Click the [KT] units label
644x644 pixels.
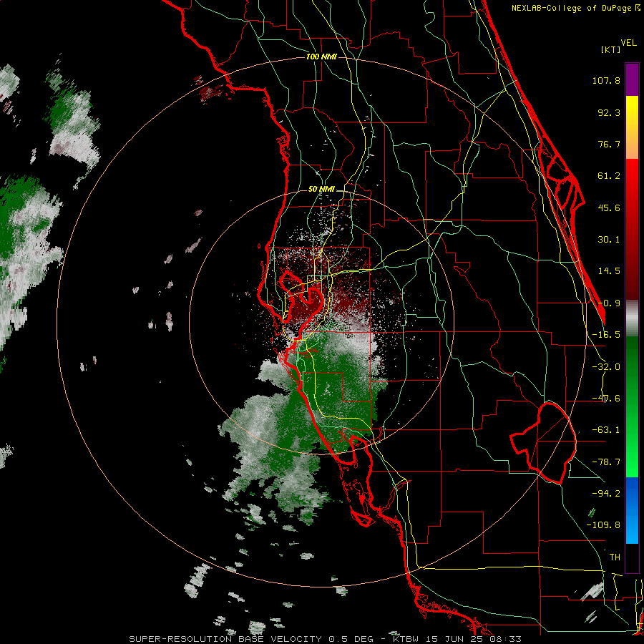[610, 49]
